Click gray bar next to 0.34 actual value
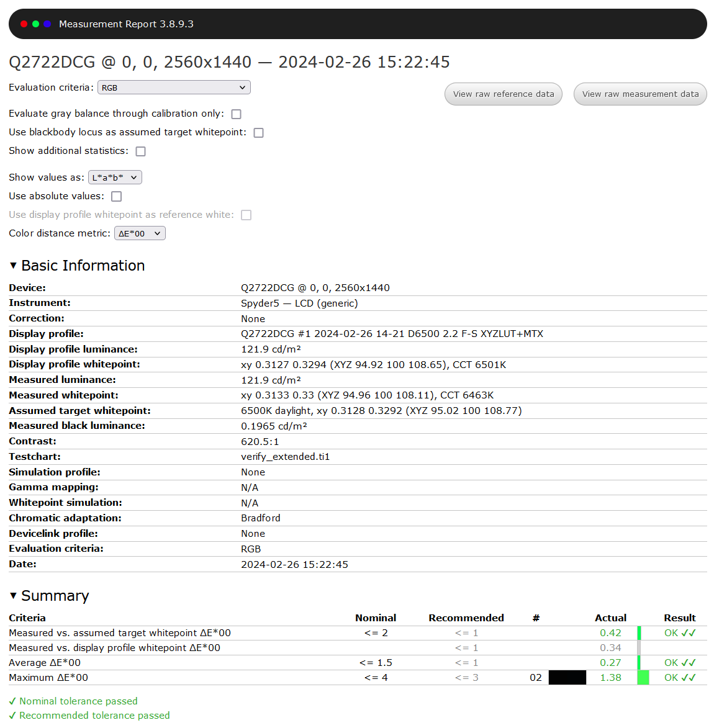Viewport: 714px width, 728px height. tap(639, 648)
